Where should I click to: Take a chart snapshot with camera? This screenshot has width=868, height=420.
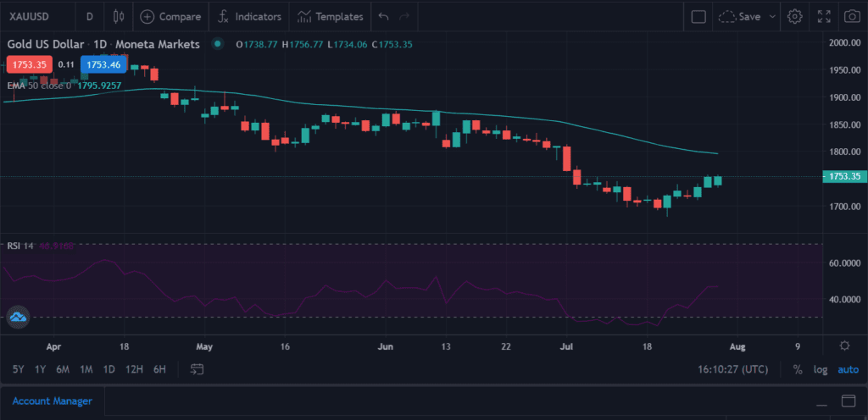tap(851, 17)
